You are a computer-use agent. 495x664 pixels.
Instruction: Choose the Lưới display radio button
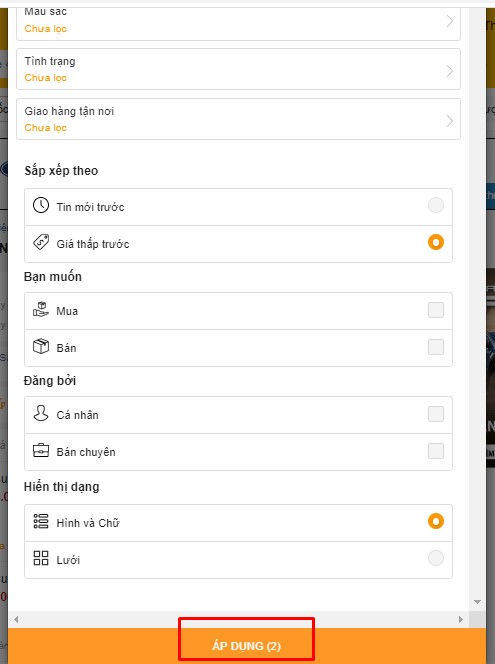click(x=436, y=558)
